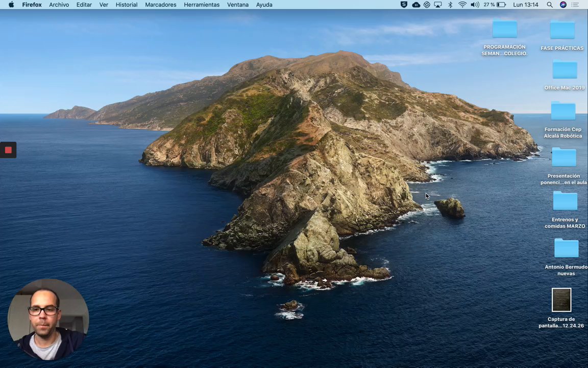Open the Marcadores menu
Screen dimensions: 588x368
(x=160, y=5)
